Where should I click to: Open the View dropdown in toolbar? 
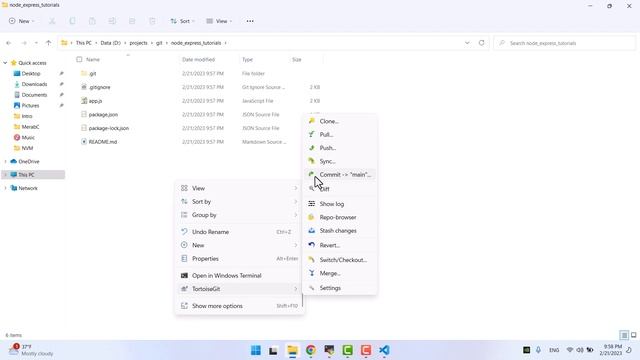pos(219,21)
